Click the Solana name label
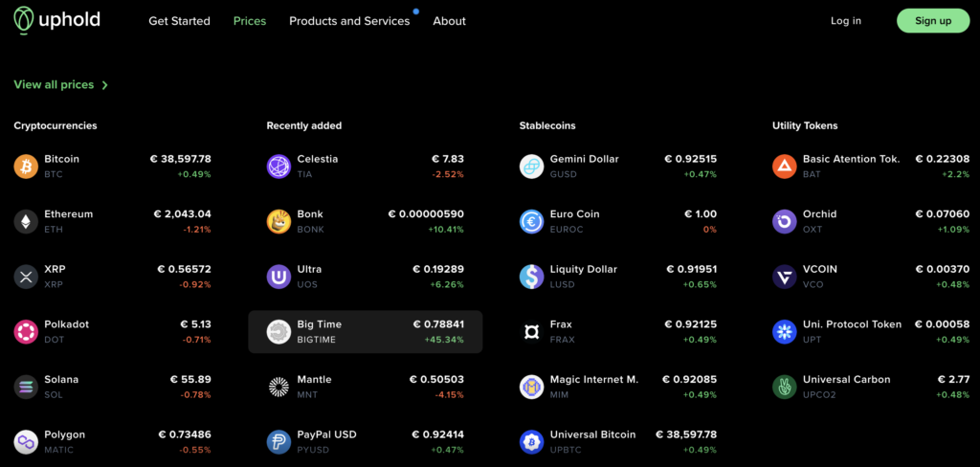The image size is (980, 467). coord(61,380)
